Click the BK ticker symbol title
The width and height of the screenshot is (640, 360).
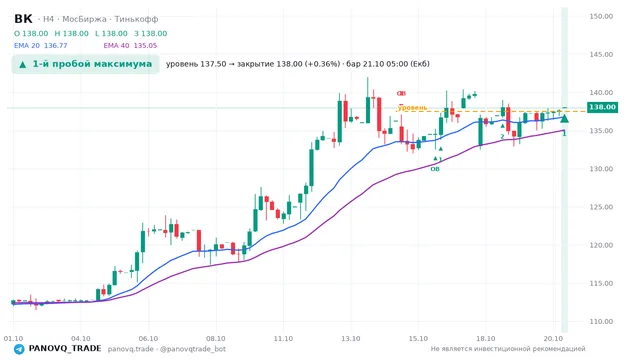click(x=23, y=19)
